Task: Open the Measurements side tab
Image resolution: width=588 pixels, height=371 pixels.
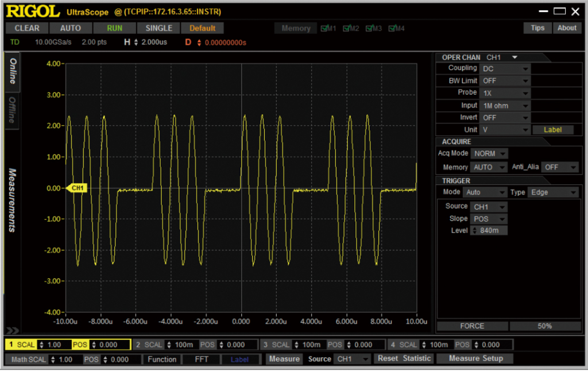Action: click(13, 200)
